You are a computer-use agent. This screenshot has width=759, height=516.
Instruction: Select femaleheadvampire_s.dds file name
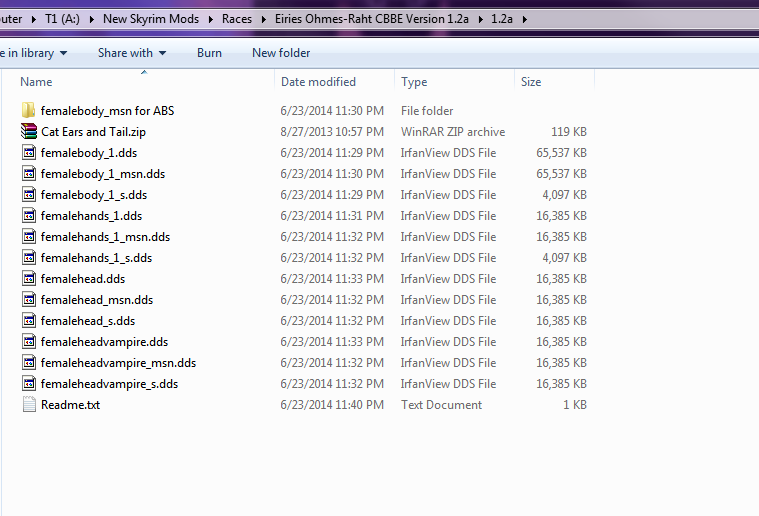(x=109, y=384)
